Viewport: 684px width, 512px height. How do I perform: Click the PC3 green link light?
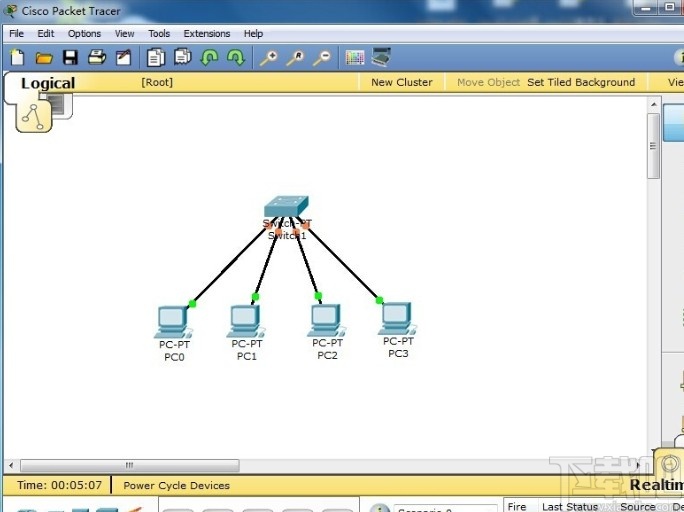pyautogui.click(x=379, y=300)
